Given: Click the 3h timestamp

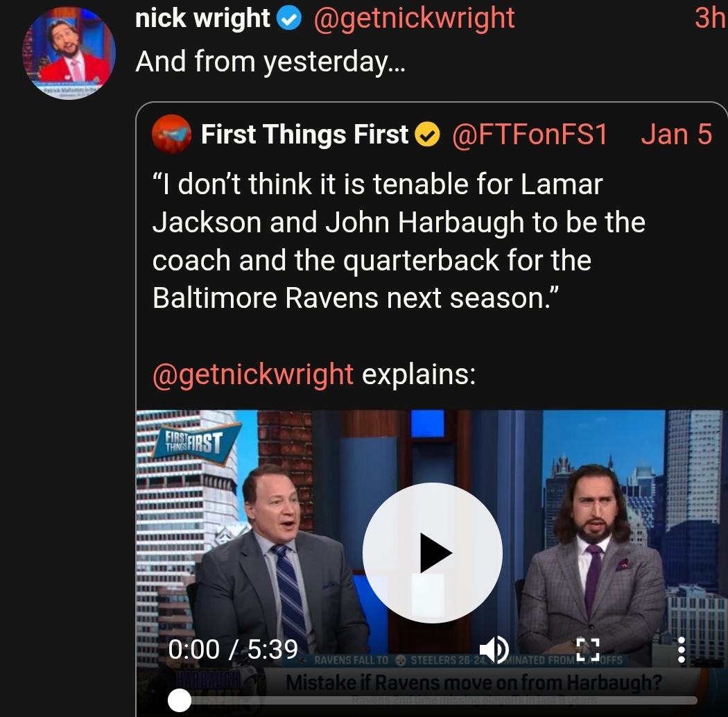Looking at the screenshot, I should (711, 18).
